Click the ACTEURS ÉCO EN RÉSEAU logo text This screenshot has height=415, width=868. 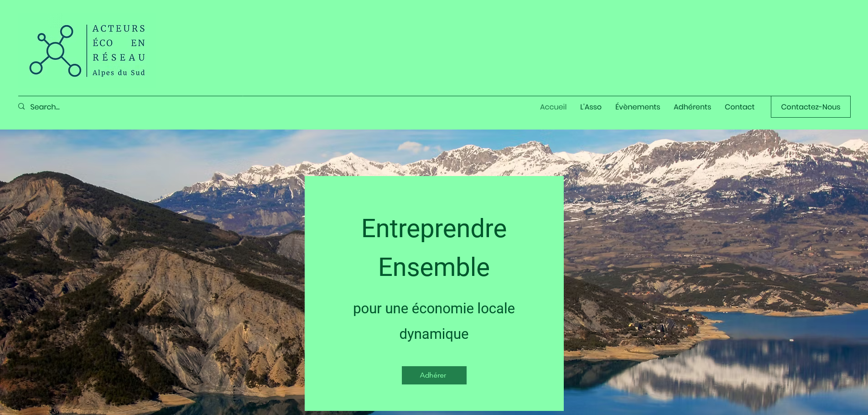(119, 43)
